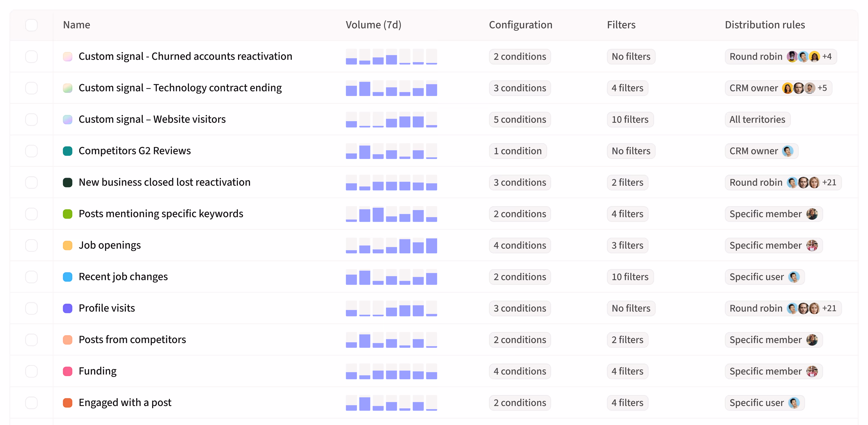Viewport: 868px width, 425px height.
Task: Open the 1 condition badge for Competitors G2 Reviews
Action: pyautogui.click(x=518, y=151)
